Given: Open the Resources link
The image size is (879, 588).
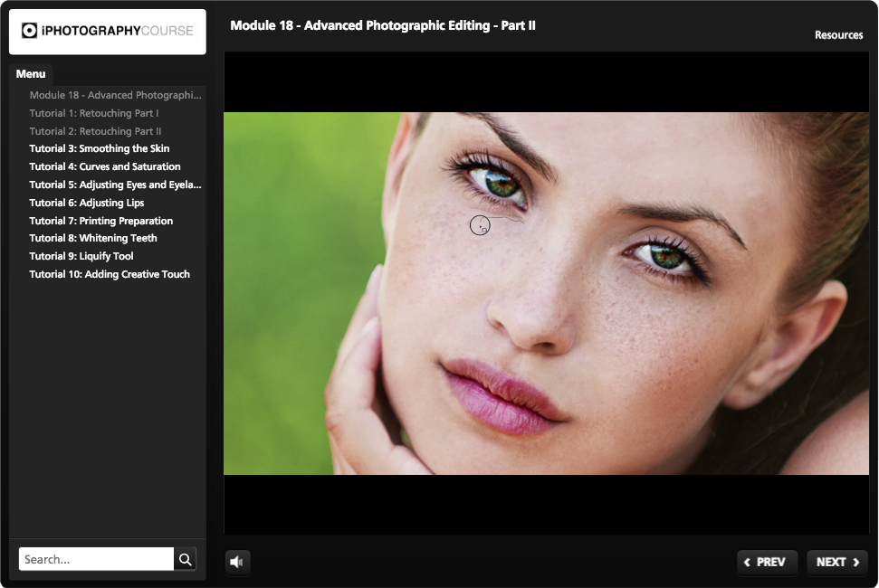Looking at the screenshot, I should coord(838,34).
